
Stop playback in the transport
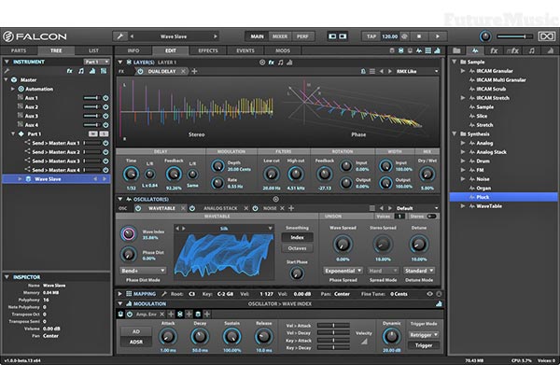(419, 36)
